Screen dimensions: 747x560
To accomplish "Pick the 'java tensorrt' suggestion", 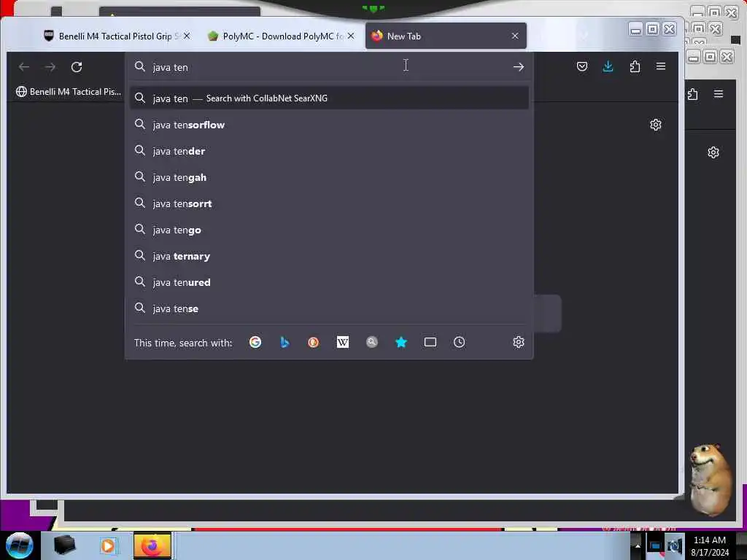I will pos(329,203).
